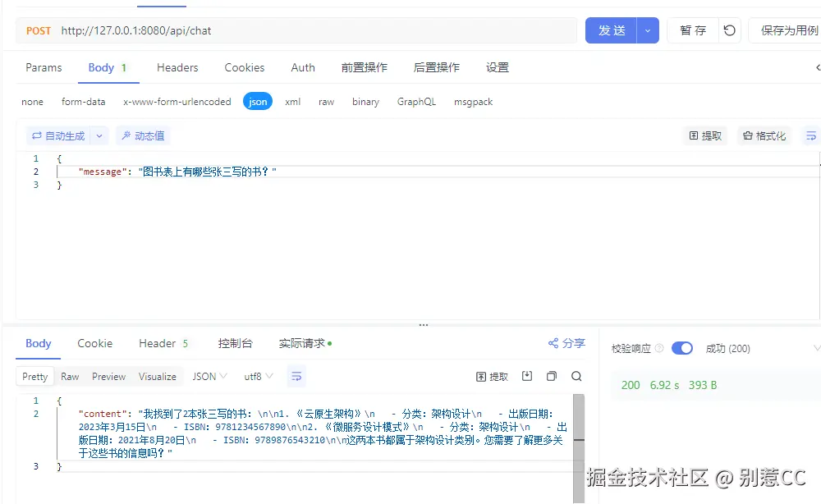
Task: Select the raw body type
Action: (326, 102)
